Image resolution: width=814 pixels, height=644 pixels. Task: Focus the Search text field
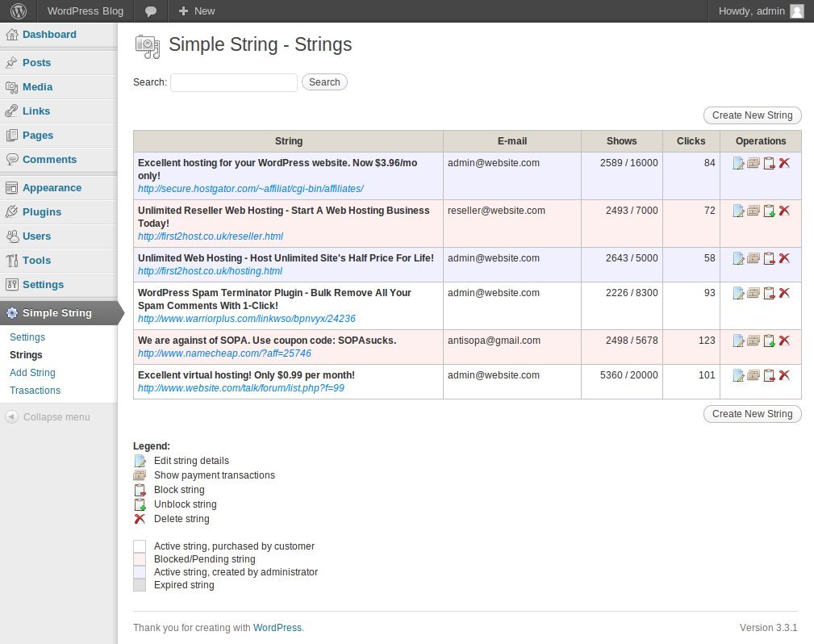[234, 82]
